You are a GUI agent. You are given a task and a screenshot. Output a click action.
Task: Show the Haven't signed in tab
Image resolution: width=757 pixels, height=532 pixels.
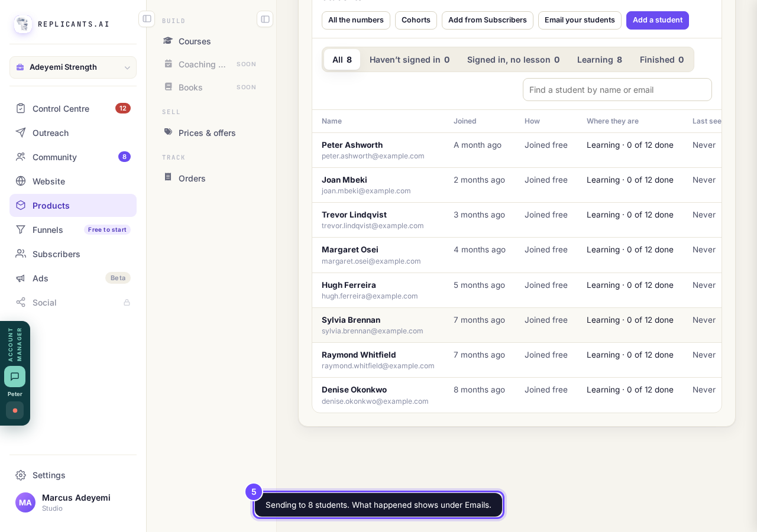click(x=409, y=60)
